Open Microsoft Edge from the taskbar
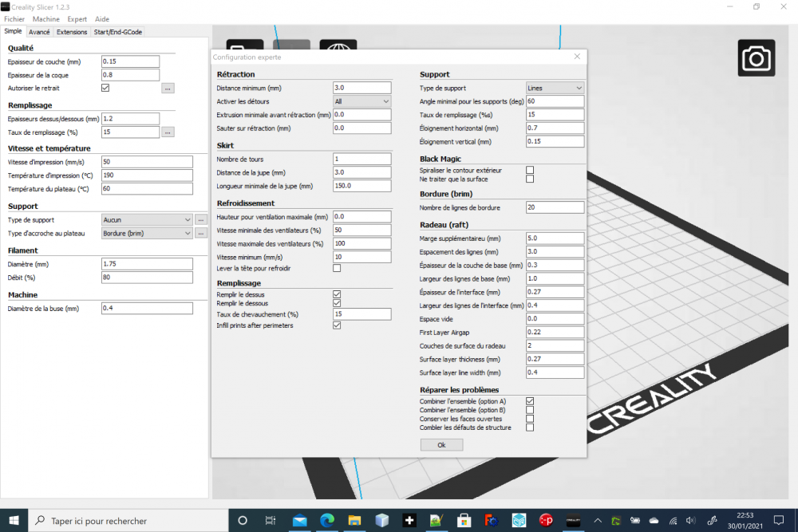This screenshot has height=532, width=798. pyautogui.click(x=327, y=520)
